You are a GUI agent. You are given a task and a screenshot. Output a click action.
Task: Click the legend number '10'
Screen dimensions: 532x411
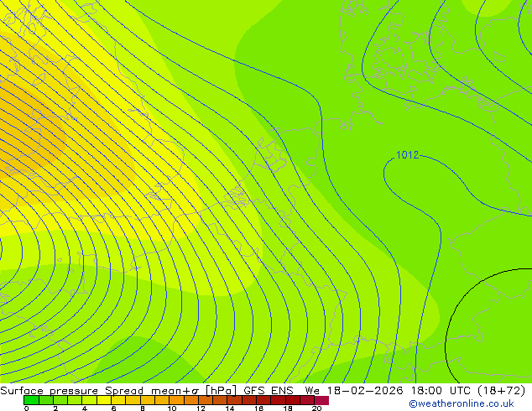[172, 408]
